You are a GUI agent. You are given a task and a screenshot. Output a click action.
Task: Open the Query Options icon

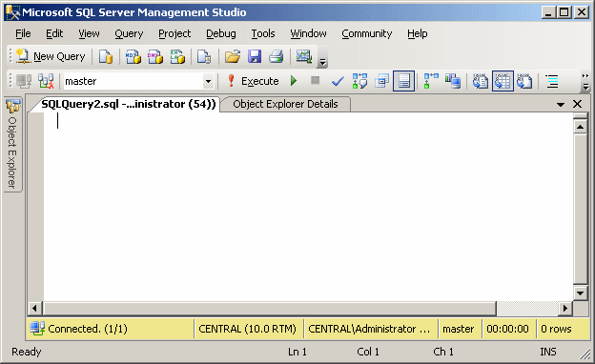click(381, 81)
